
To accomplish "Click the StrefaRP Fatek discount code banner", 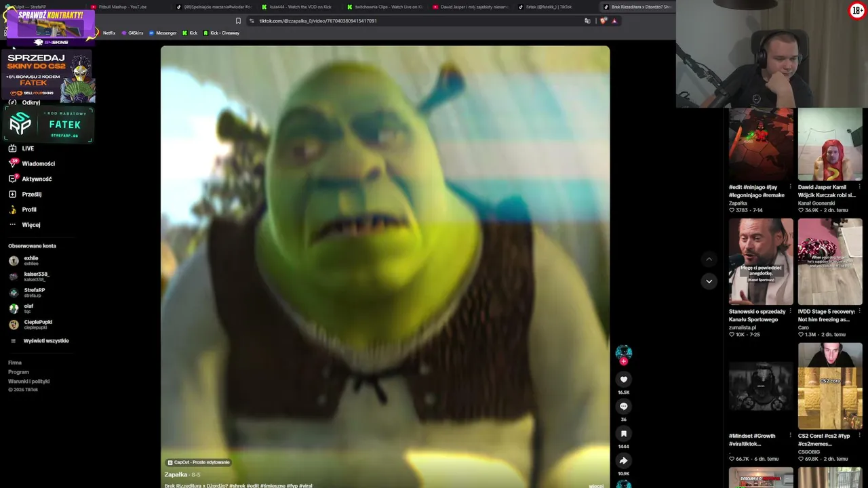I will pyautogui.click(x=49, y=124).
